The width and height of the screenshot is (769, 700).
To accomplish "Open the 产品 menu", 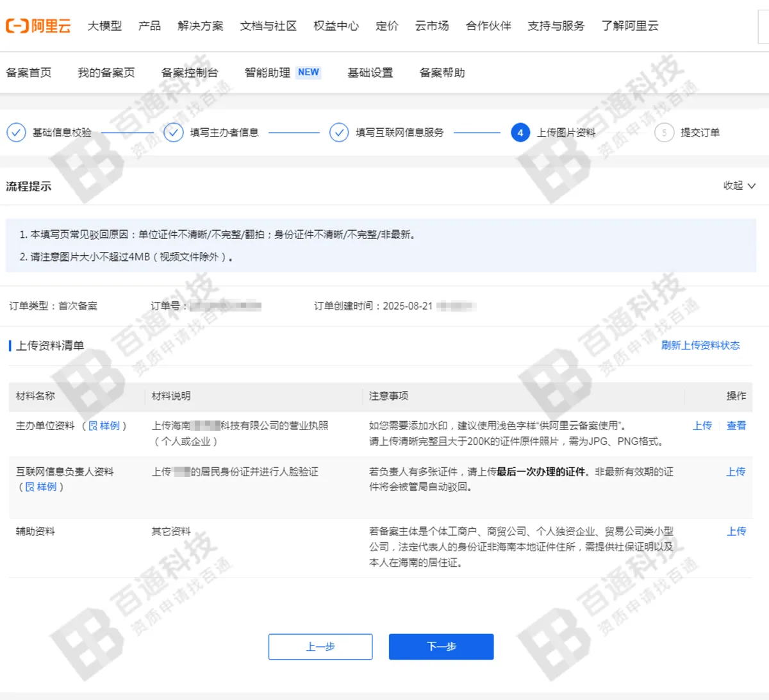I will coord(149,26).
